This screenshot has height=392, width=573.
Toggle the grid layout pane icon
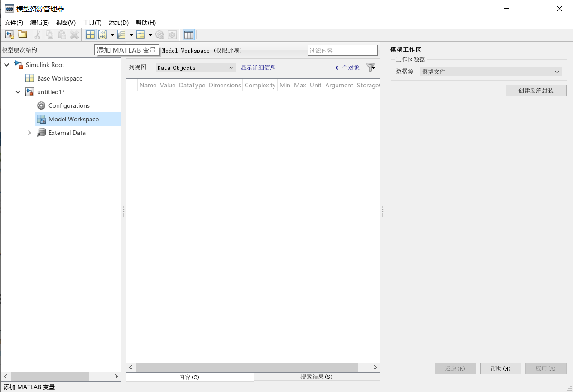click(90, 34)
